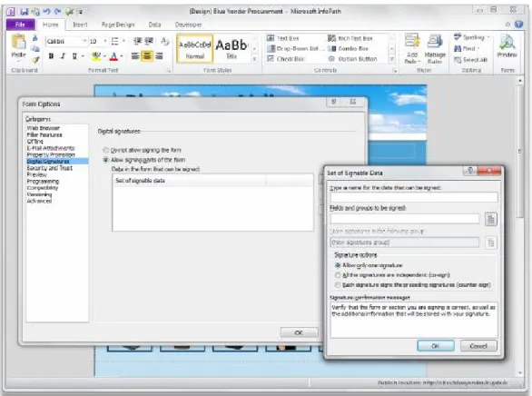Open the Format Text dialog launcher
This screenshot has width=532, height=396.
click(168, 71)
